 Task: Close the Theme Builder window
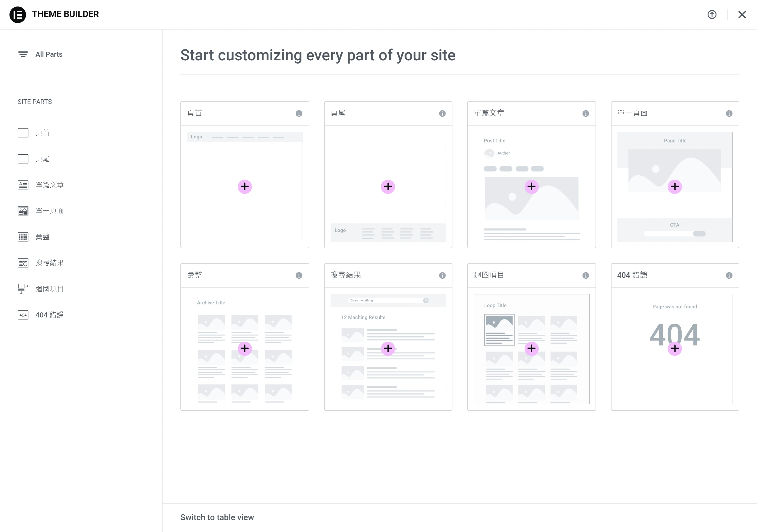pyautogui.click(x=742, y=14)
